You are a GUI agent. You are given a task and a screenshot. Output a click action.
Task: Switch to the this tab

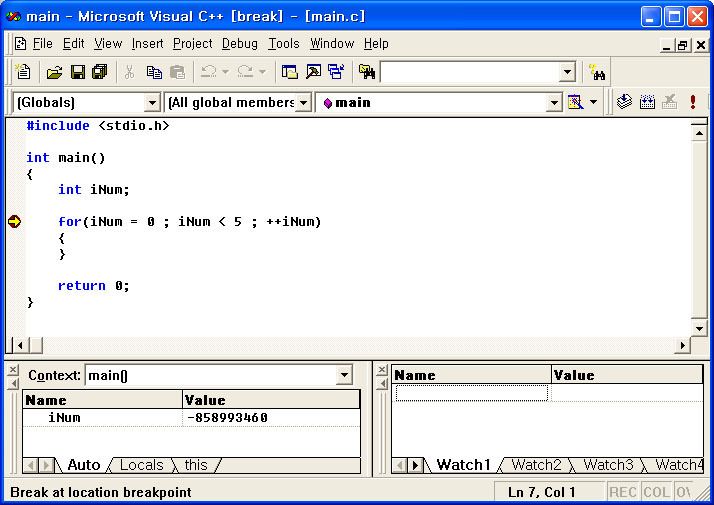[196, 465]
